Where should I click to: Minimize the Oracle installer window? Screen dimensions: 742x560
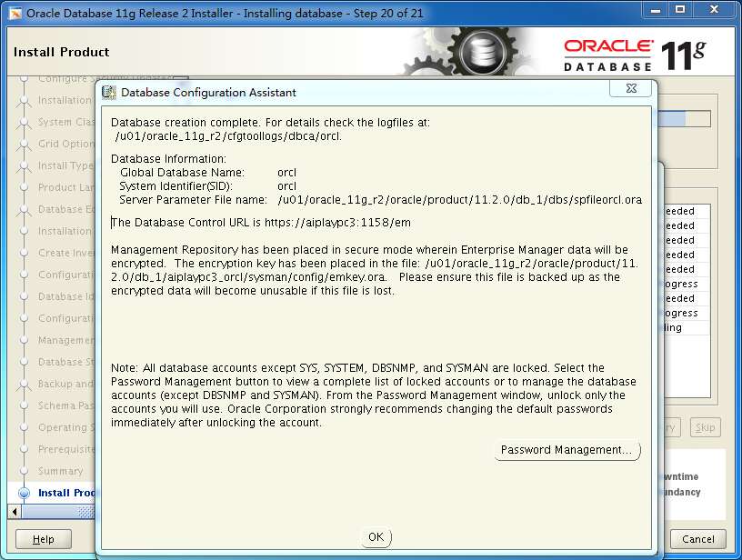click(x=656, y=9)
